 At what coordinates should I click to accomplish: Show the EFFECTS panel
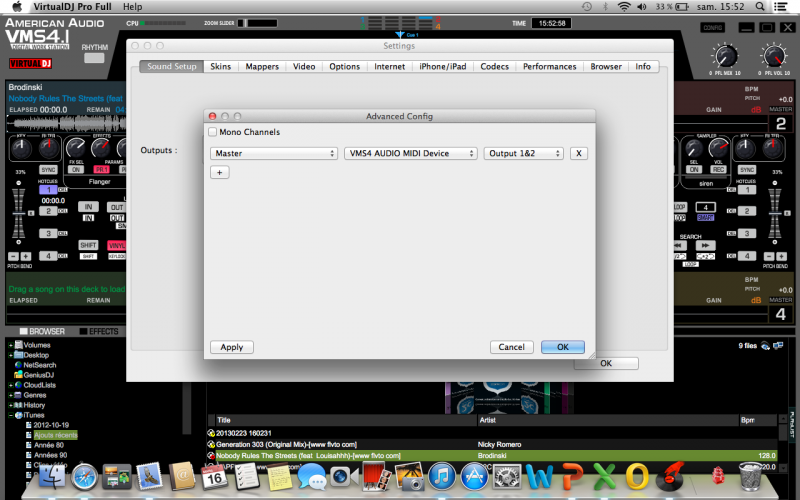(99, 331)
